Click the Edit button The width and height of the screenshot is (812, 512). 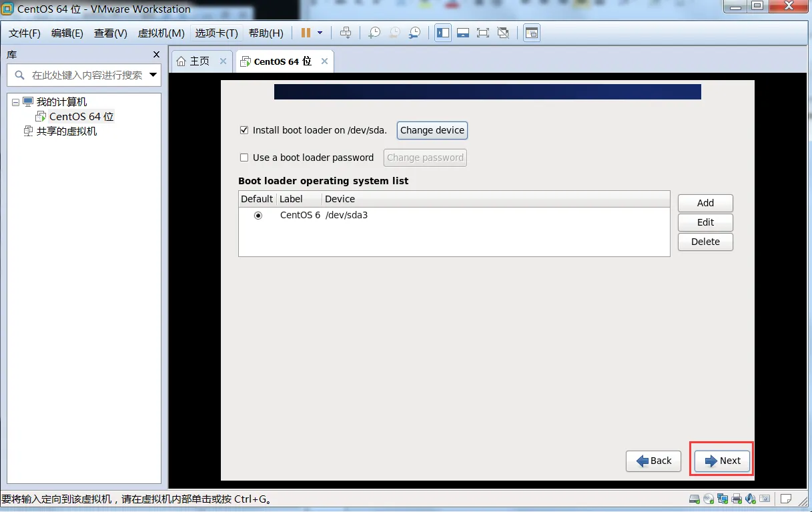tap(705, 222)
